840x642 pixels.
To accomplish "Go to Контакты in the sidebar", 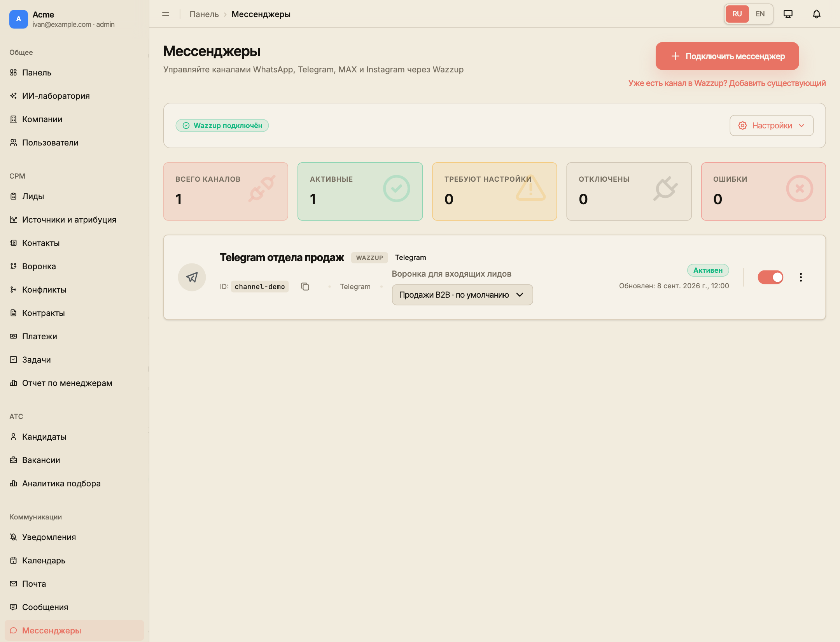I will coord(74,243).
